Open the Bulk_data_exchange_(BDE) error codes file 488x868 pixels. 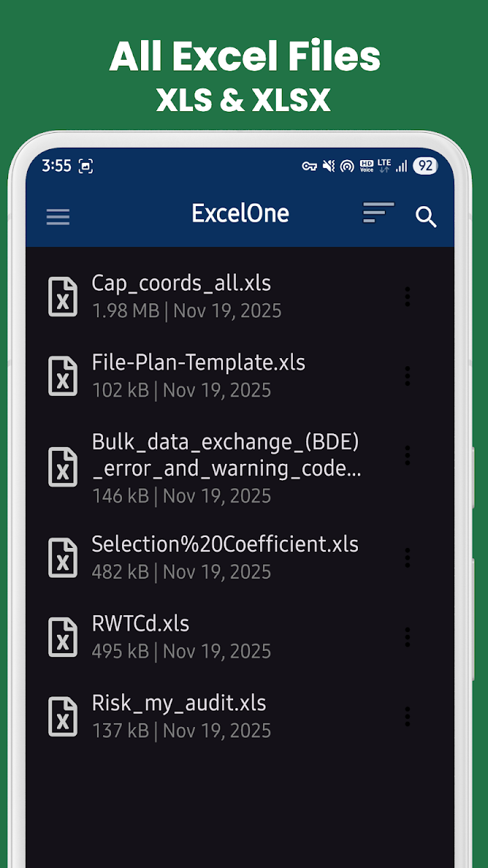click(x=240, y=467)
